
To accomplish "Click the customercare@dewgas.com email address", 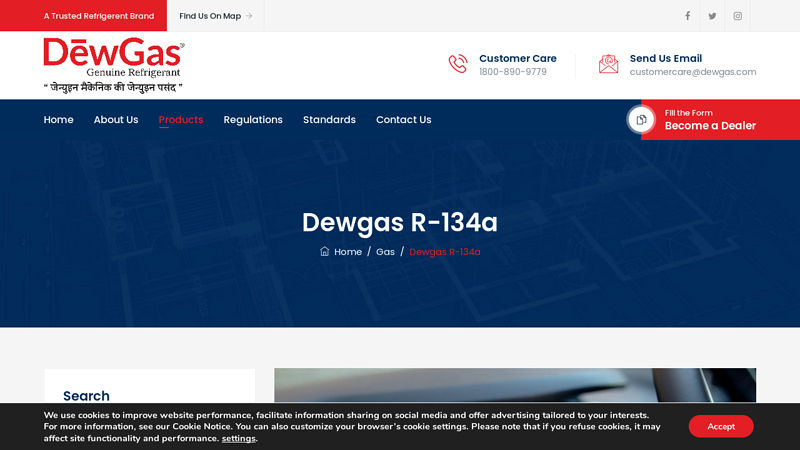I will (693, 72).
